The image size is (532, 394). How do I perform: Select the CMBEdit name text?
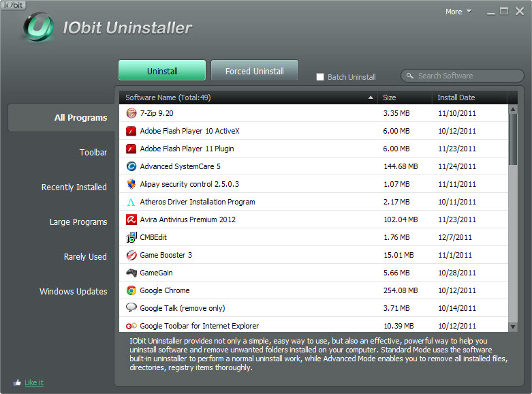[x=153, y=237]
